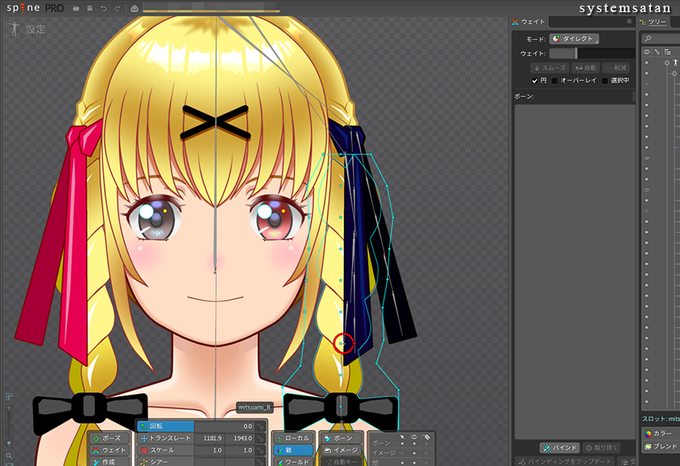680x466 pixels.
Task: Enable the 選択中 selected checkbox
Action: 605,81
